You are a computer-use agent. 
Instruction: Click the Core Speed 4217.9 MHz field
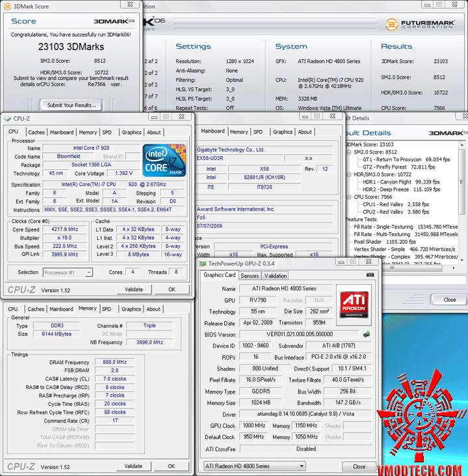point(64,229)
